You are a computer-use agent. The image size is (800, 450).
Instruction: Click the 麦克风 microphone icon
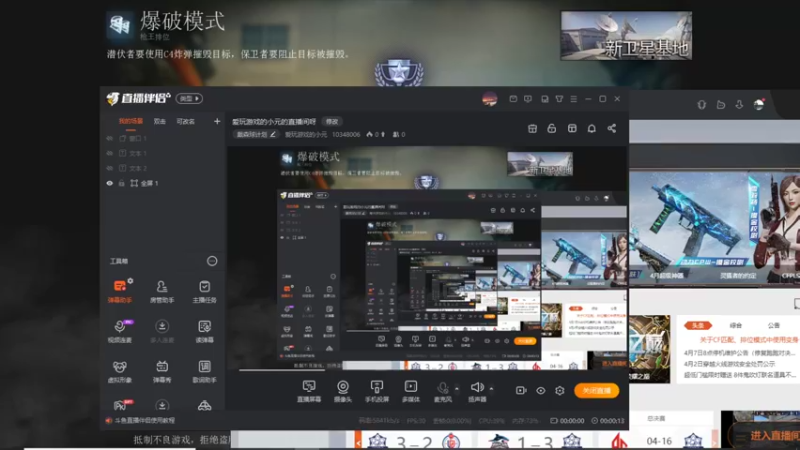pyautogui.click(x=442, y=388)
